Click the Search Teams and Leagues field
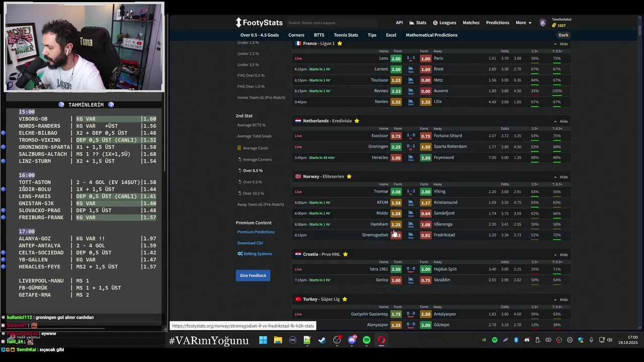644x362 pixels. [332, 23]
